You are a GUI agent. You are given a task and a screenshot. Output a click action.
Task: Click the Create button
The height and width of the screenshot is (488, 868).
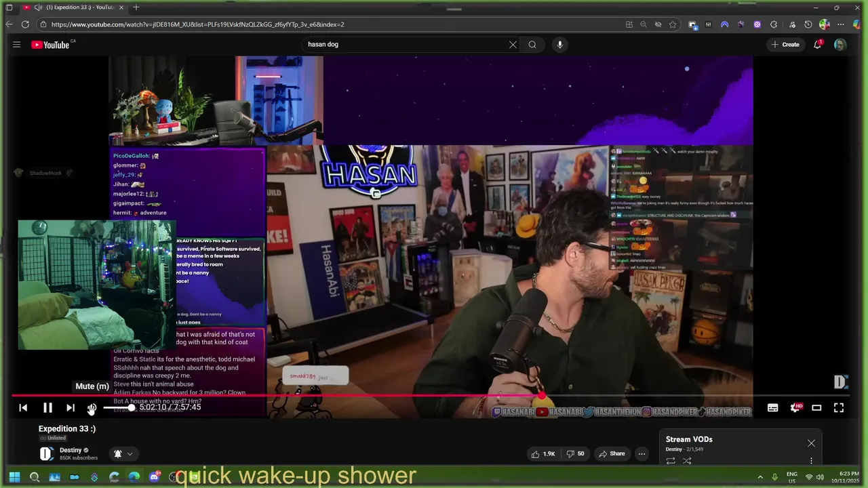[785, 45]
